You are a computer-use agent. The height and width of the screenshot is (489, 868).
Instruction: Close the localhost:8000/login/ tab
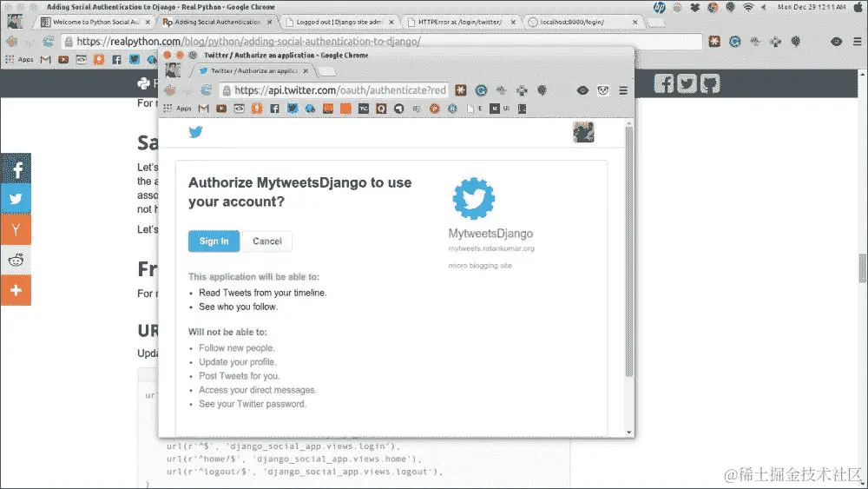635,23
